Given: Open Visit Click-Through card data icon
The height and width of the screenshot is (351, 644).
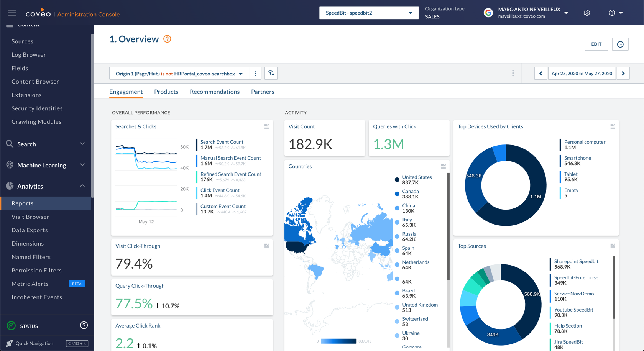Looking at the screenshot, I should click(267, 246).
